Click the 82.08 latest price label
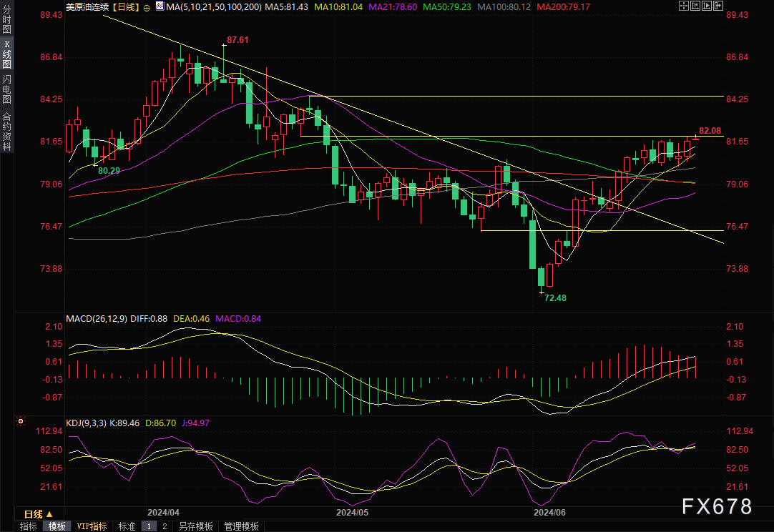The image size is (774, 532). click(x=710, y=131)
